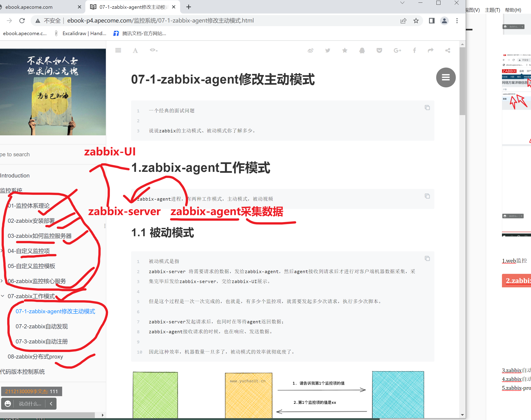This screenshot has height=420, width=531.
Task: Open the round floating menu button
Action: point(446,77)
